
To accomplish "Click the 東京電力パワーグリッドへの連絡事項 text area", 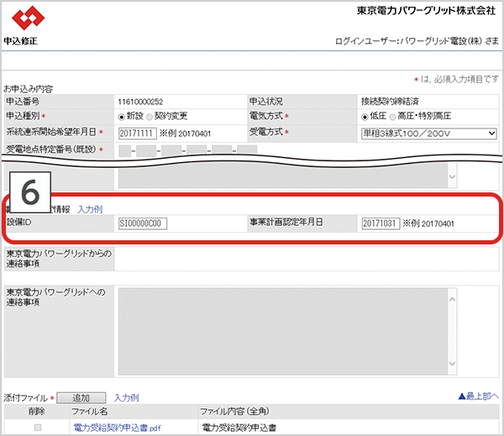I will (x=283, y=332).
